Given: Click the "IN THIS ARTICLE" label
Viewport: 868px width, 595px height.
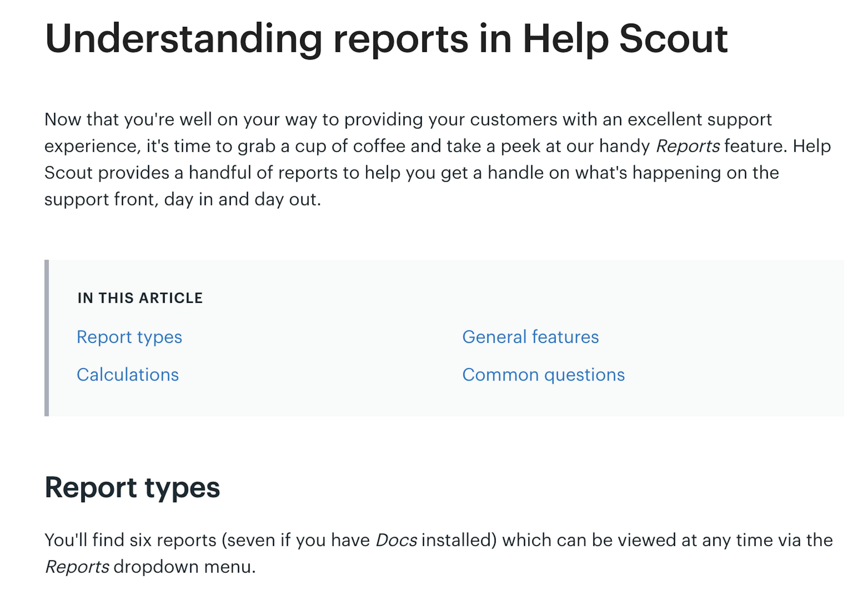Looking at the screenshot, I should 140,298.
